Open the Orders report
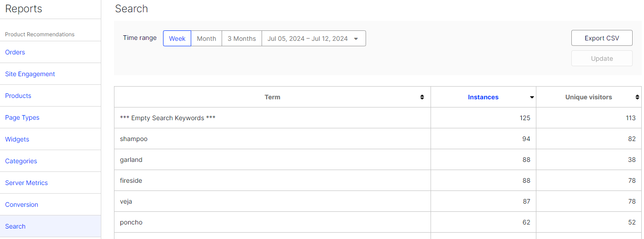644x239 pixels. tap(15, 52)
